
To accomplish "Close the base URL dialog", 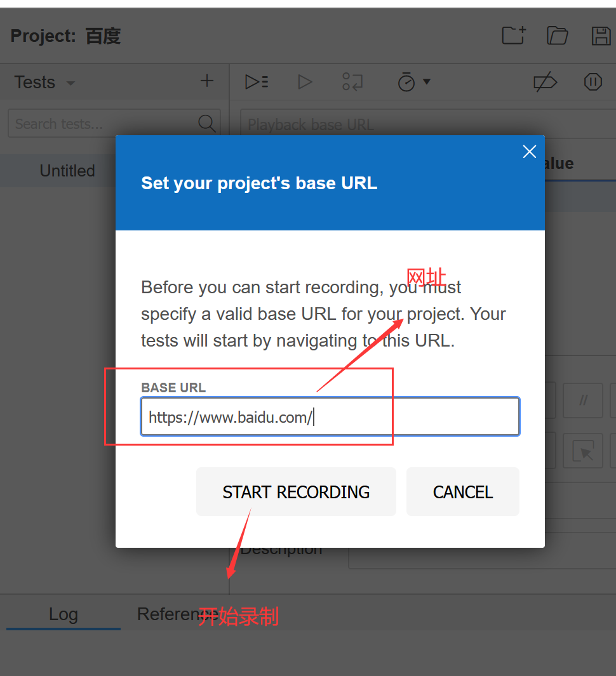I will pyautogui.click(x=529, y=151).
